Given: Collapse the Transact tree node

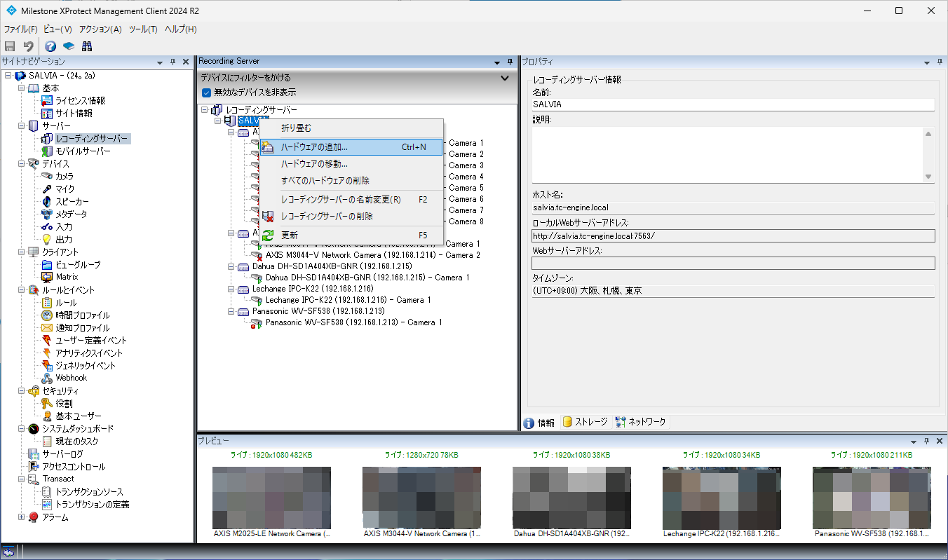Looking at the screenshot, I should coord(21,479).
